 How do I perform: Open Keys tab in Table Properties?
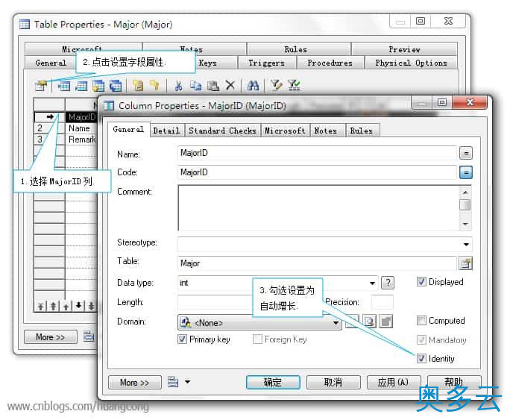pos(207,63)
